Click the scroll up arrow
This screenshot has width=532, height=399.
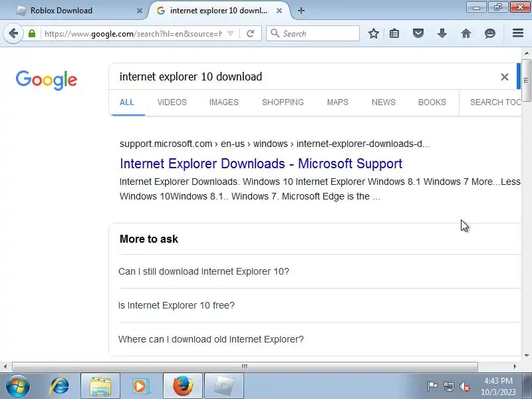click(x=526, y=53)
